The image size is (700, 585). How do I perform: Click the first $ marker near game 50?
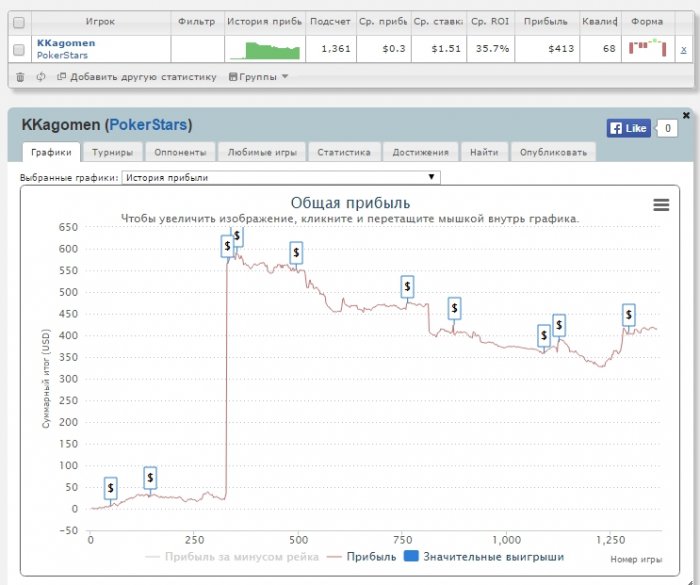pos(110,488)
